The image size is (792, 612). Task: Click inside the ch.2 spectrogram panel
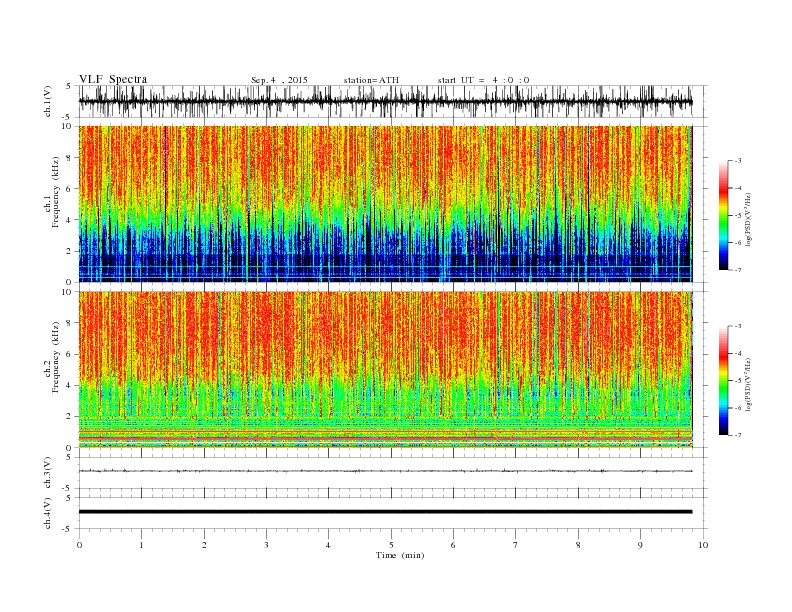[x=385, y=369]
